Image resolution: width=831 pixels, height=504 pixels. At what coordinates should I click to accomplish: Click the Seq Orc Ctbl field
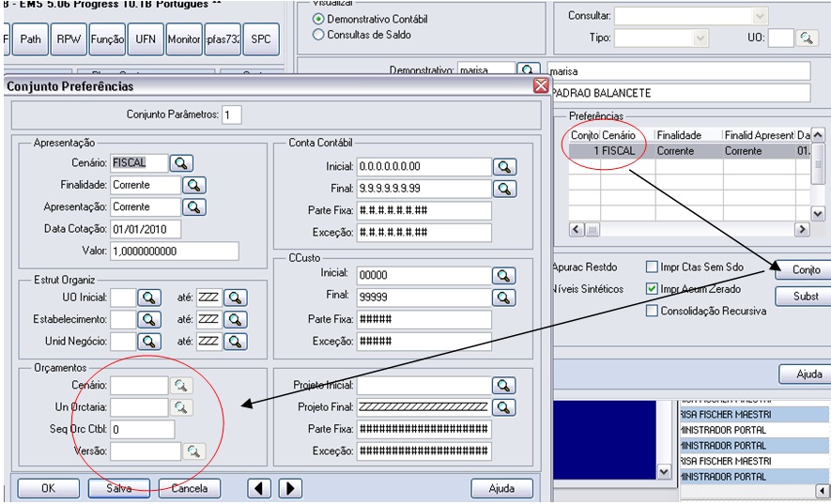143,429
